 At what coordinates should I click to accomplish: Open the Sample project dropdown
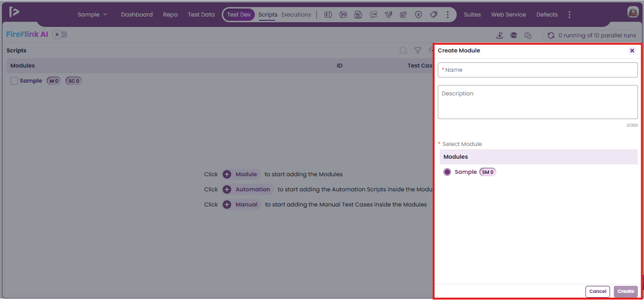coord(92,15)
